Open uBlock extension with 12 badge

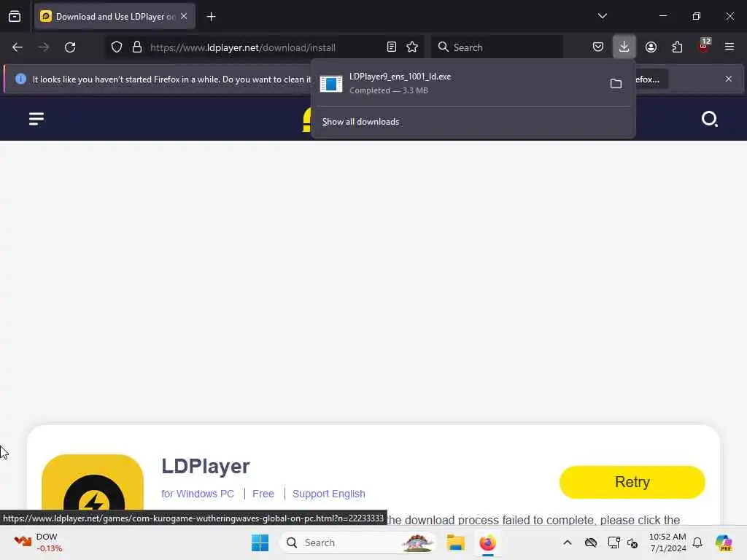pos(704,46)
